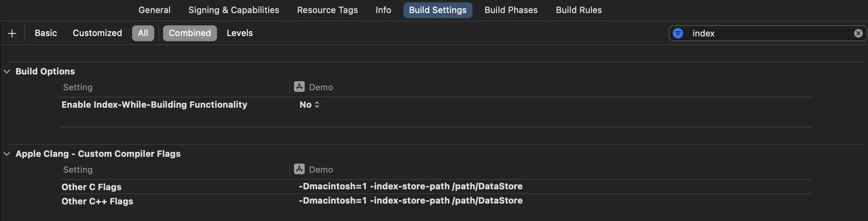This screenshot has height=221, width=868.
Task: Open Enable Index-While-Building No dropdown
Action: [x=309, y=105]
